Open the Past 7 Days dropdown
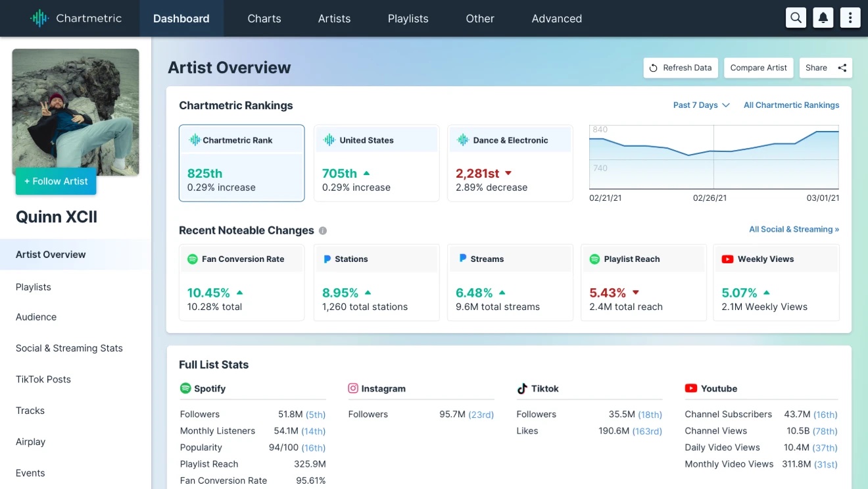This screenshot has width=868, height=489. pos(702,105)
